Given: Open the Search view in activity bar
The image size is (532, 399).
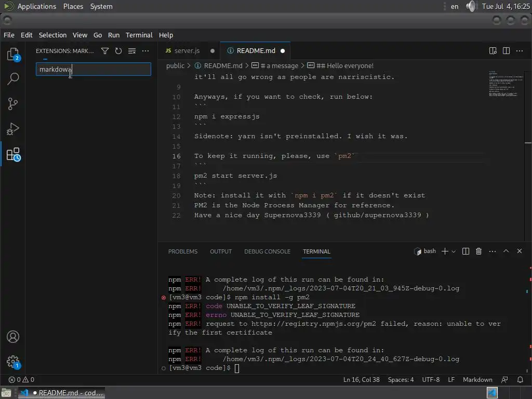Looking at the screenshot, I should [x=13, y=79].
